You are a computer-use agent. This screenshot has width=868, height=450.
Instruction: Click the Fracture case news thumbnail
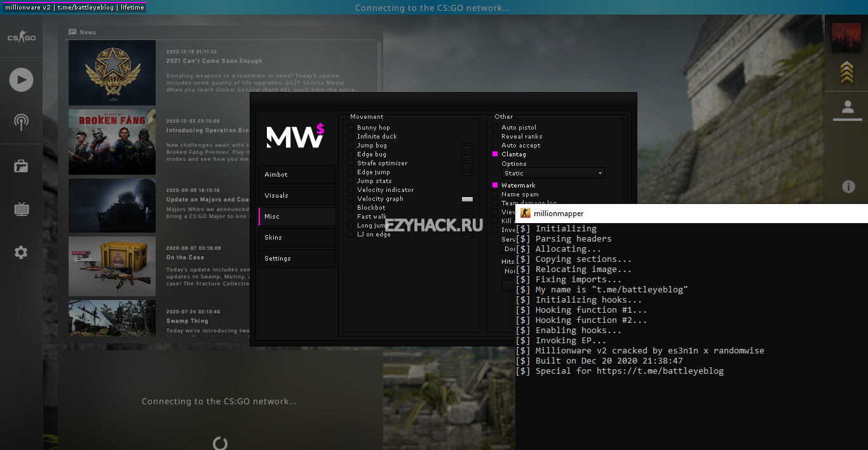pyautogui.click(x=112, y=266)
